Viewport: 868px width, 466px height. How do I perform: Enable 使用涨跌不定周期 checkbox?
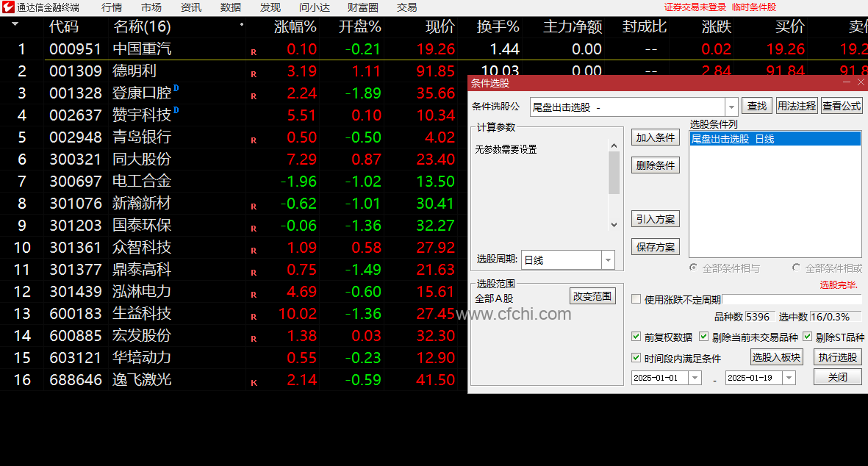[x=636, y=299]
